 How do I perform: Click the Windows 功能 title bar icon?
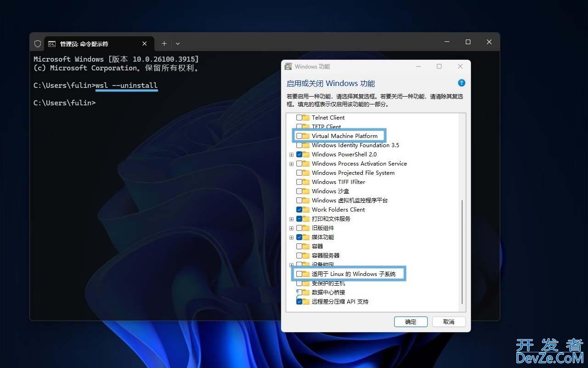click(x=288, y=66)
